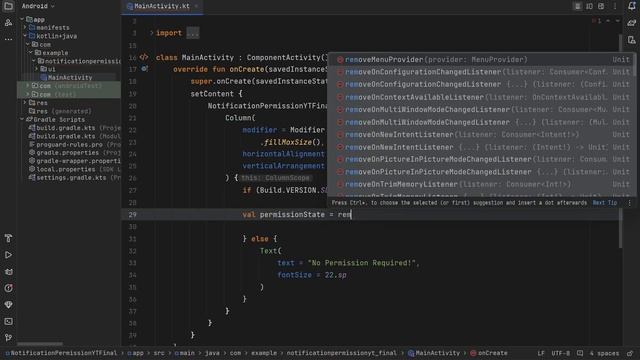Switch editor to Split view

tap(589, 6)
